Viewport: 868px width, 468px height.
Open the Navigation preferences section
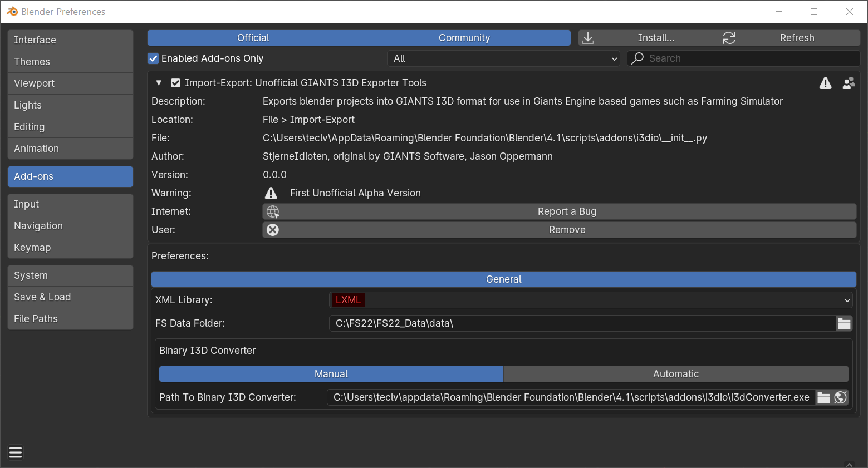(70, 226)
